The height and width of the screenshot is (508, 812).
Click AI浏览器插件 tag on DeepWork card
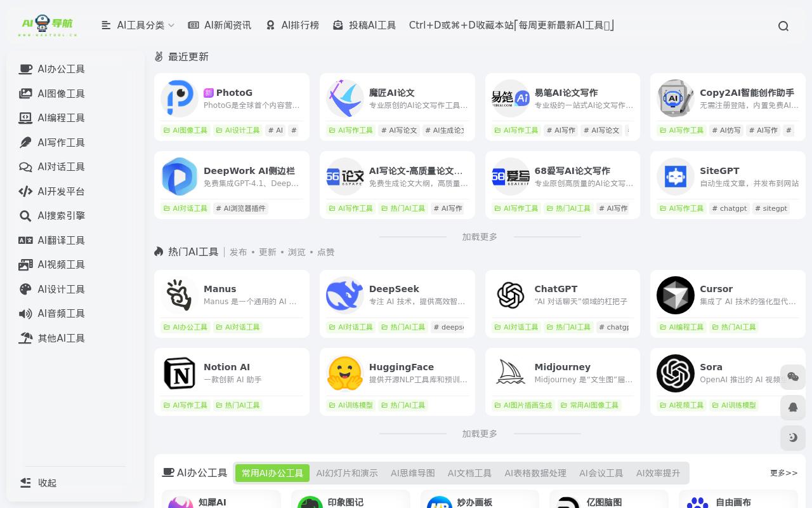pos(240,208)
